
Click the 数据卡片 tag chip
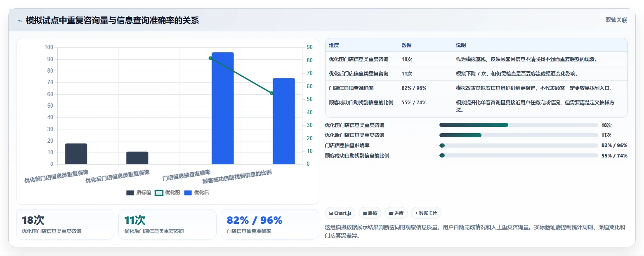point(426,213)
